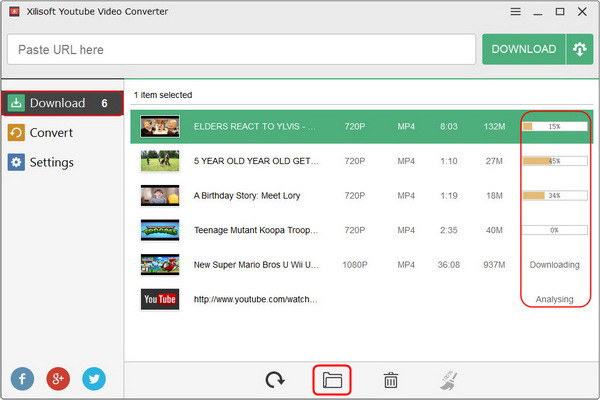Click the Analysing status text
600x400 pixels.
[554, 299]
